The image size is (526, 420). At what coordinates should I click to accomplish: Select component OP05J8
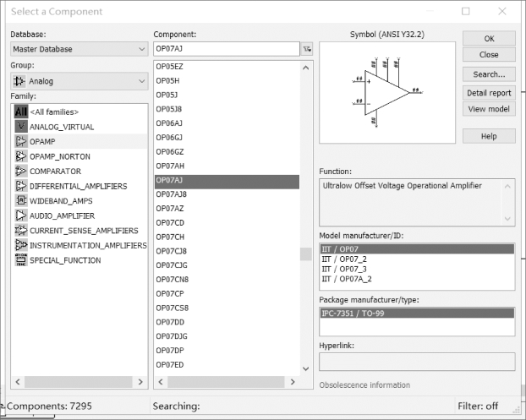coord(227,109)
